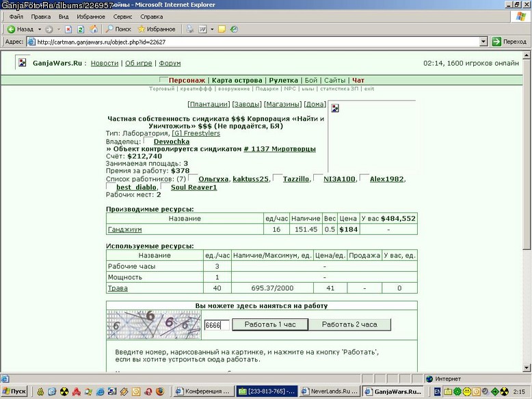
Task: Open the Новости link
Action: tap(105, 63)
